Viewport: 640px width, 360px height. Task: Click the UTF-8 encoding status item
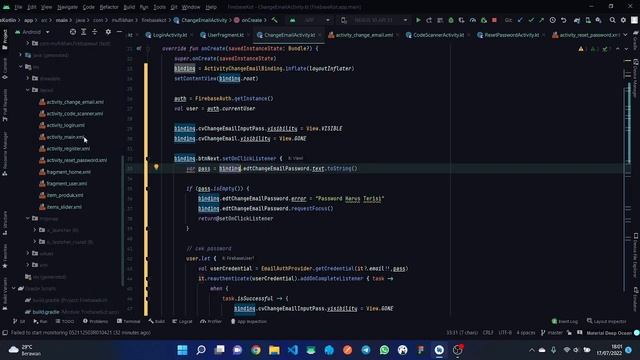click(505, 333)
